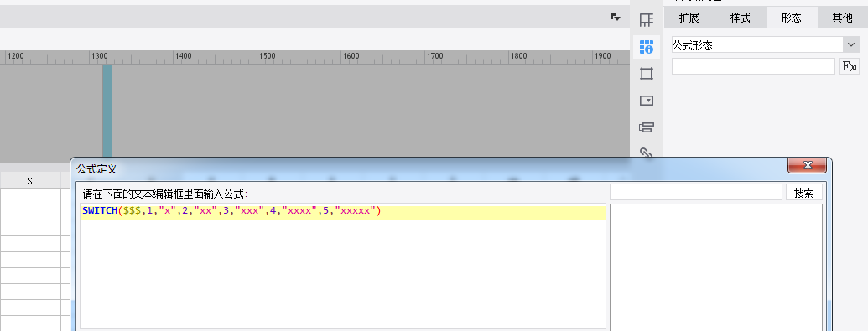Screen dimensions: 868x331
Task: Switch to the 形态 tab
Action: coord(791,18)
